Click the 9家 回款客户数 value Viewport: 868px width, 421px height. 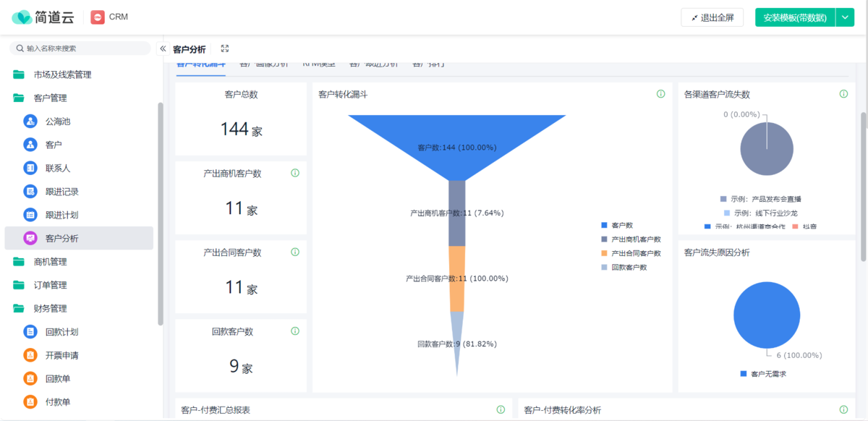tap(241, 367)
